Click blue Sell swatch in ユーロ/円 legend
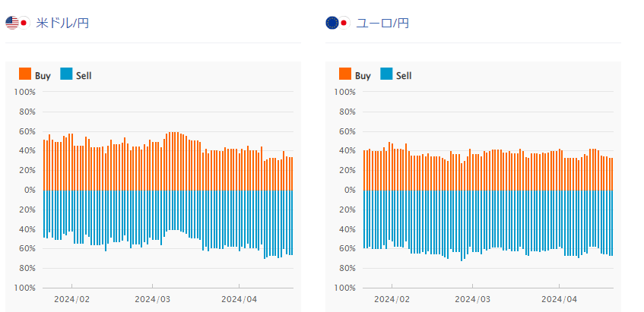This screenshot has width=644, height=312. 386,74
